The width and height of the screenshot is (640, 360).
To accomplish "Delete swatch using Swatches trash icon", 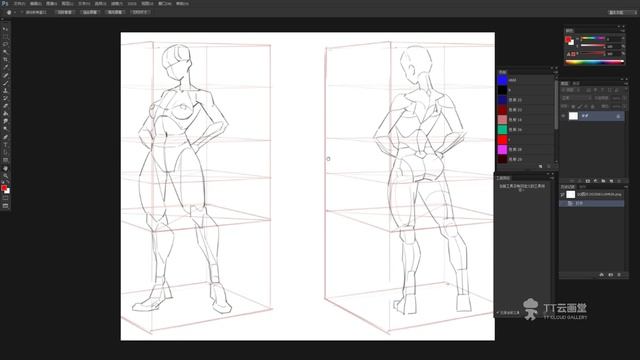I will 549,166.
